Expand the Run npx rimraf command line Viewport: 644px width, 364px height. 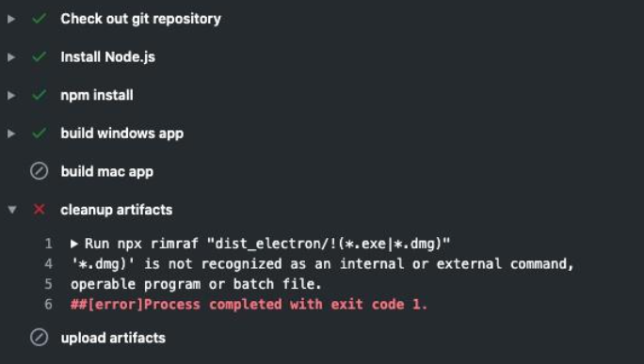74,244
